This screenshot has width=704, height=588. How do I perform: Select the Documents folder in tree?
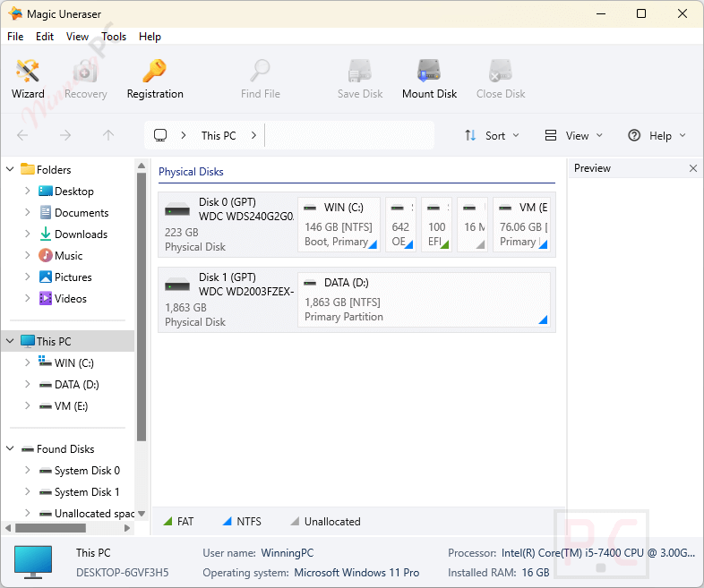(82, 213)
